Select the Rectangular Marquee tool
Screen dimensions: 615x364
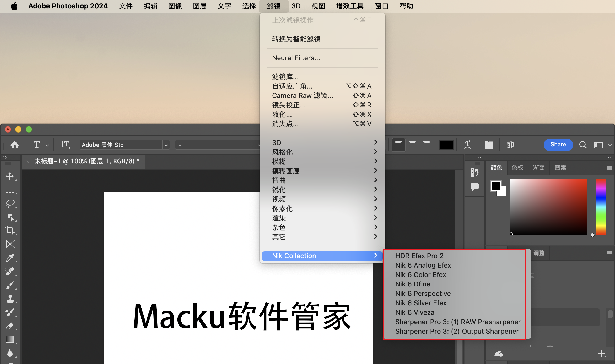10,190
